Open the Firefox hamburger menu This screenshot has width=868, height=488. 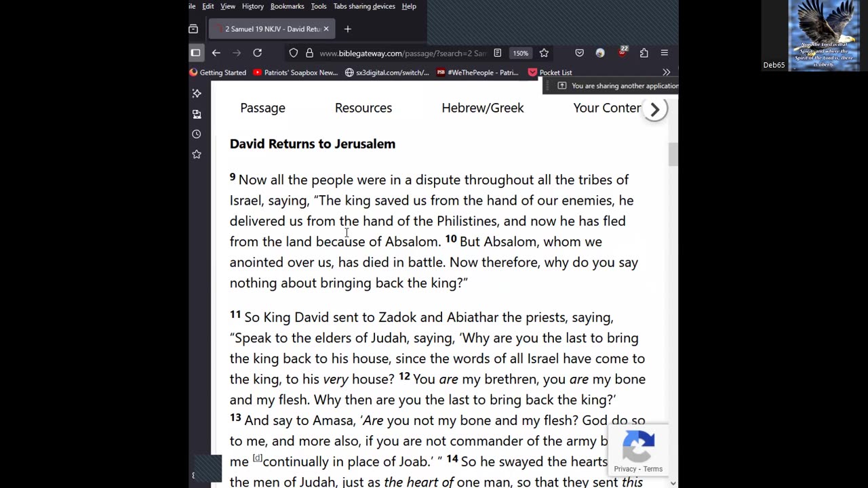pyautogui.click(x=665, y=53)
